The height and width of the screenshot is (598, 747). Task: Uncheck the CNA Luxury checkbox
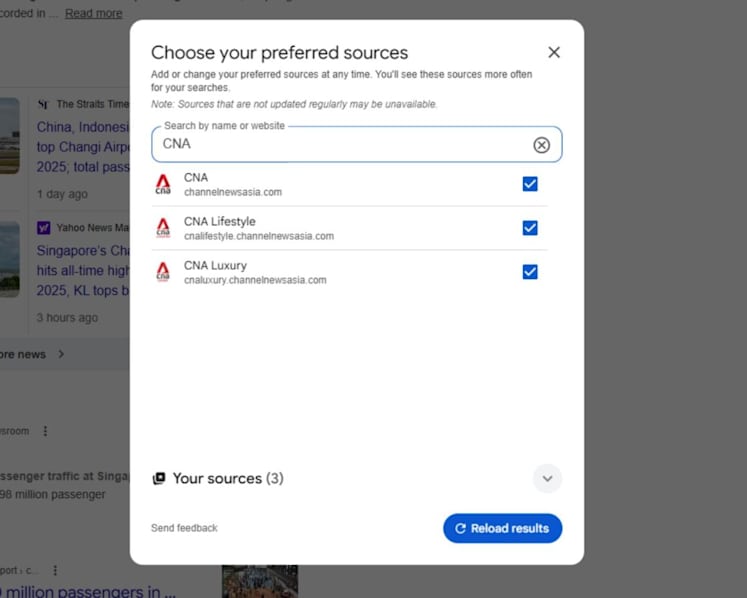coord(530,272)
